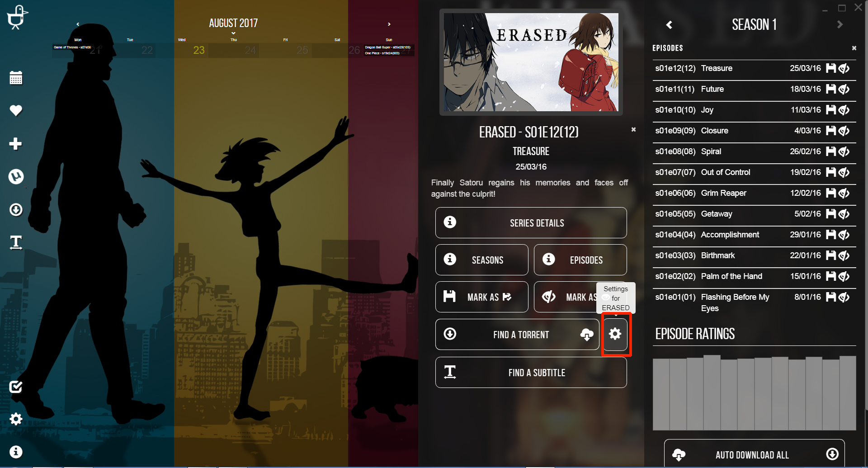Toggle watched for Getaway episode
This screenshot has height=468, width=868.
pyautogui.click(x=844, y=214)
